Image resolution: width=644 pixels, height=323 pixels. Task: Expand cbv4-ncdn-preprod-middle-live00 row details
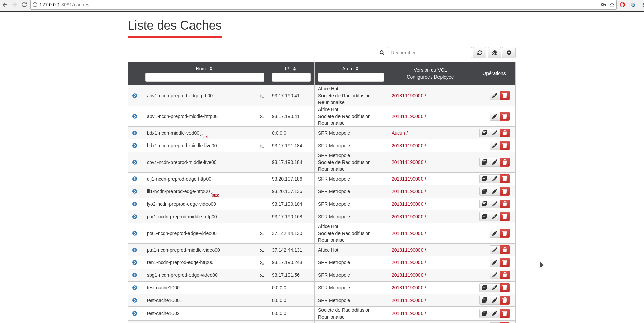coord(135,162)
